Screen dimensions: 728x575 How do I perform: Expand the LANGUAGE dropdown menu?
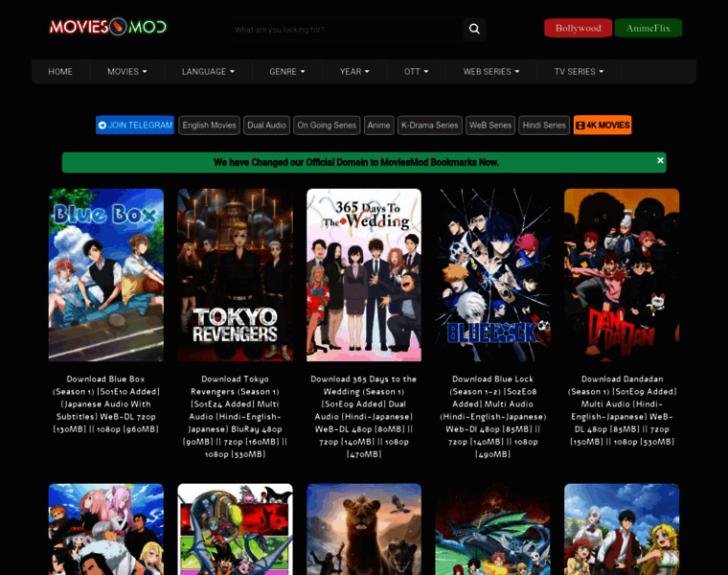208,72
